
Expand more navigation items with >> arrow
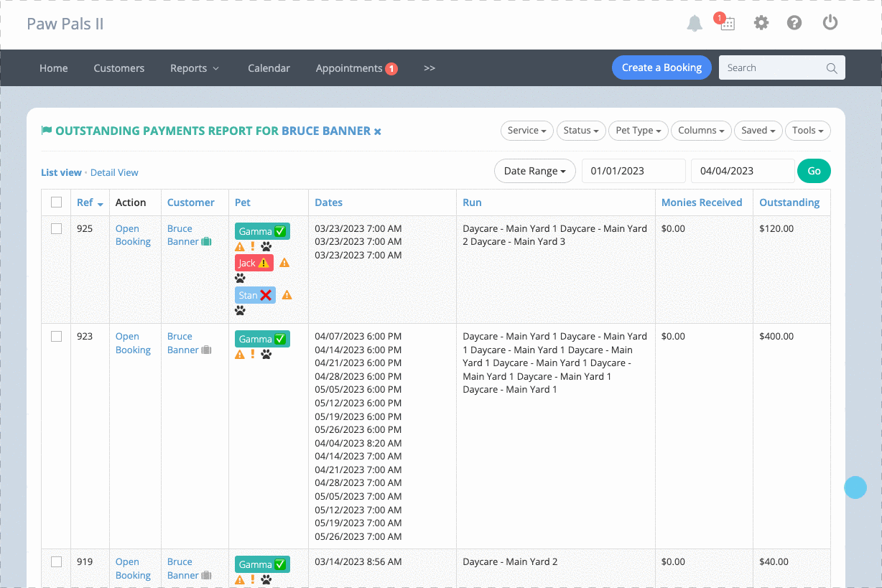tap(430, 68)
